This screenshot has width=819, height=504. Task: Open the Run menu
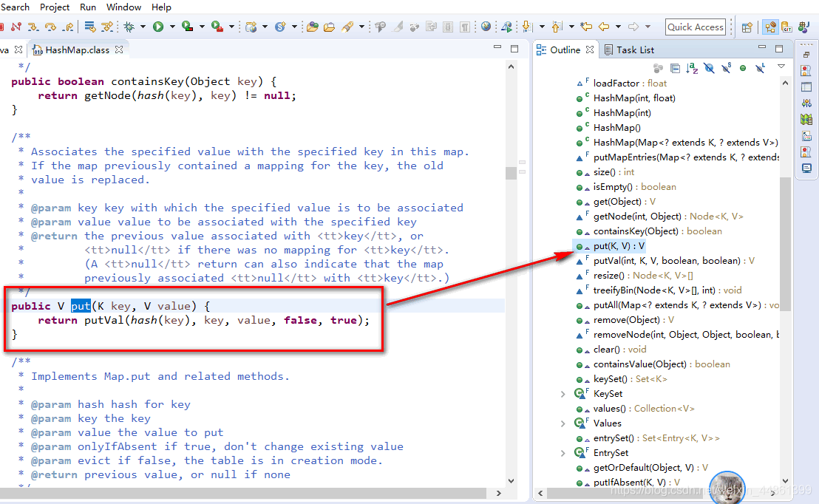click(88, 7)
